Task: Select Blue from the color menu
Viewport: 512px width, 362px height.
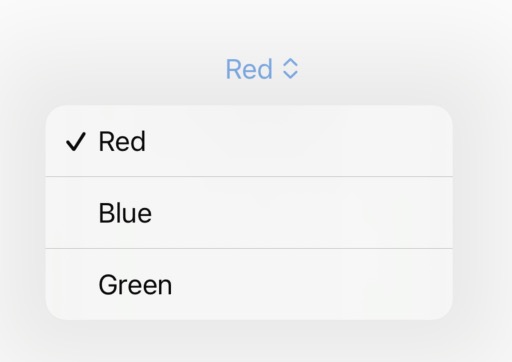Action: tap(249, 213)
